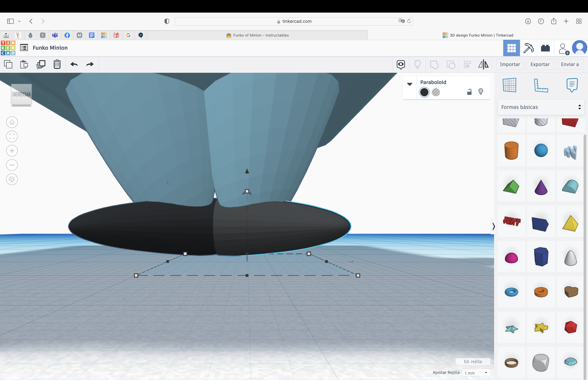Open Safari tab overview
This screenshot has height=380, width=588.
click(x=579, y=21)
